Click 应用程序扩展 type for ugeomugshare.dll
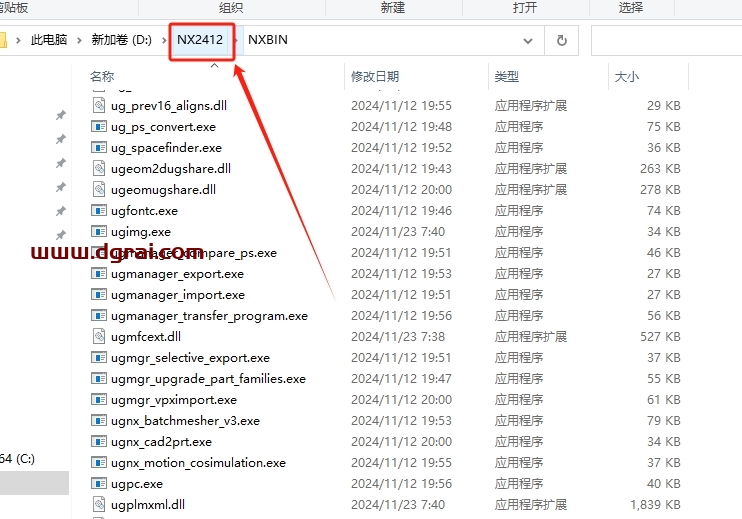The width and height of the screenshot is (742, 519). tap(530, 189)
